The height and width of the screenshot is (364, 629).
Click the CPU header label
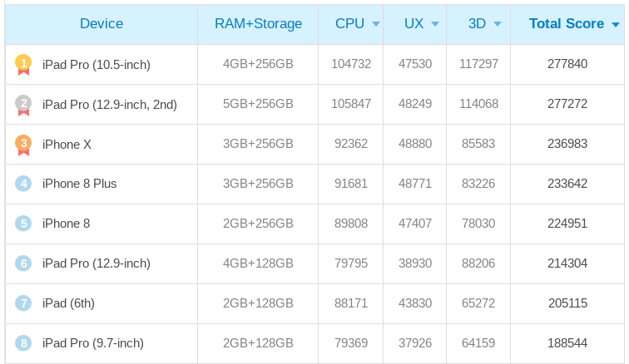point(349,23)
